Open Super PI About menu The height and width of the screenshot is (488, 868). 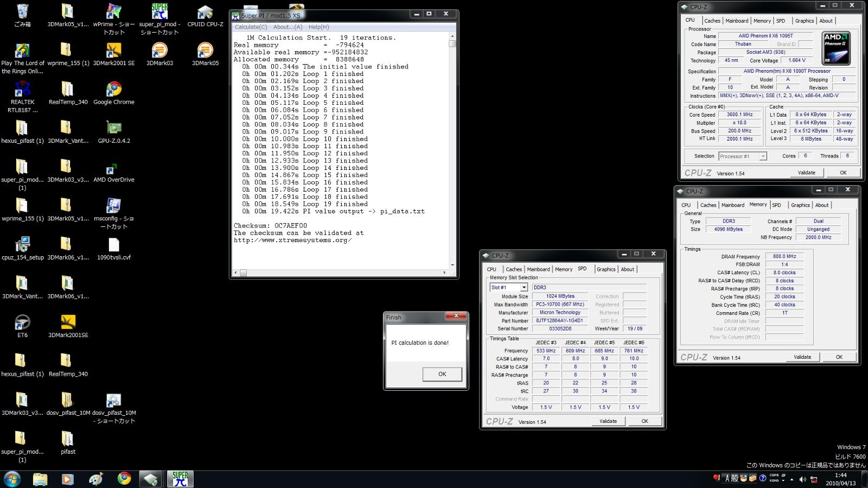pyautogui.click(x=288, y=27)
